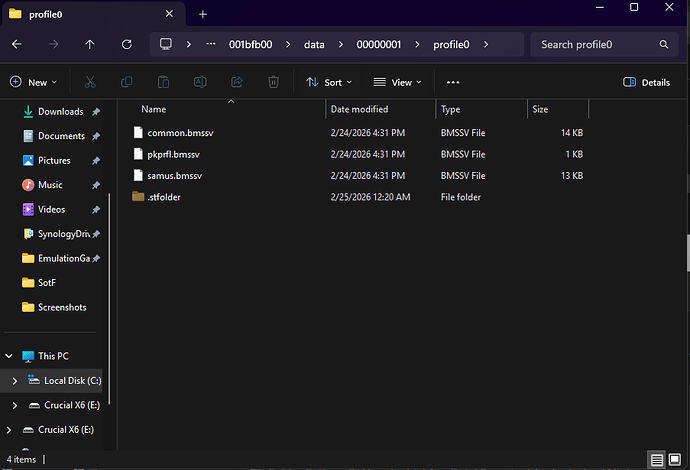
Task: Open the Sort dropdown
Action: click(330, 82)
